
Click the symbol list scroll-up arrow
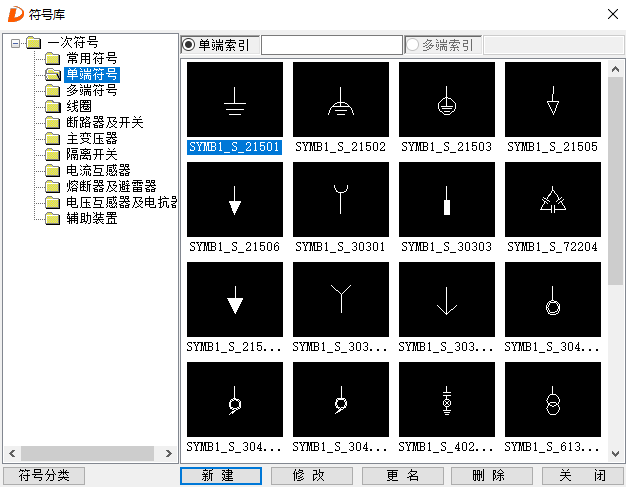pos(615,69)
